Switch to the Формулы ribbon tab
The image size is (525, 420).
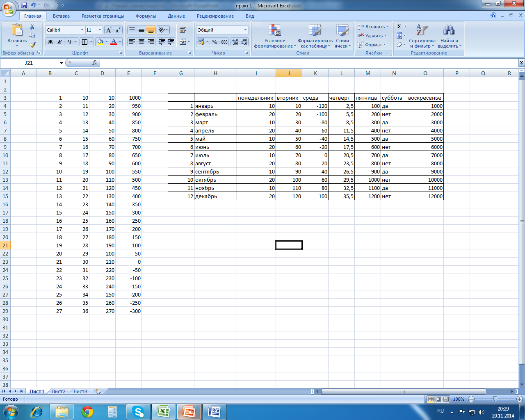click(146, 16)
